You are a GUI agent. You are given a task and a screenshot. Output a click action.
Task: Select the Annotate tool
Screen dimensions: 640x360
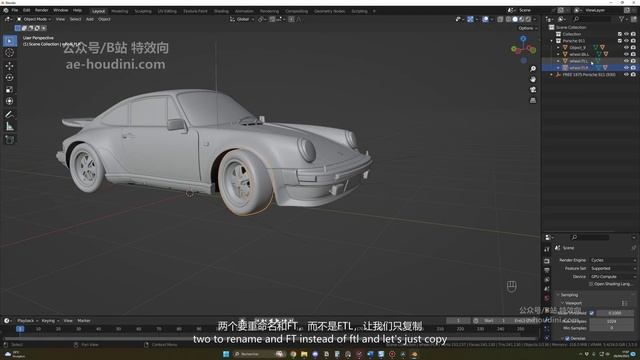9,115
